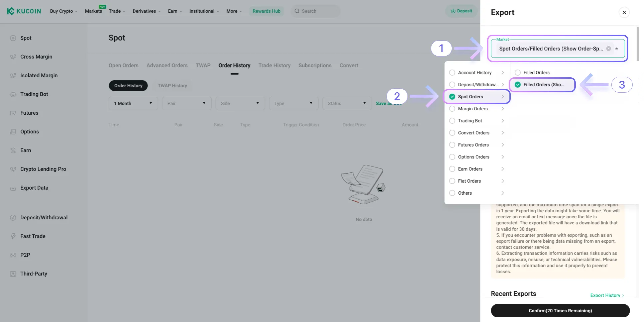The width and height of the screenshot is (644, 322).
Task: Click the Isolated Margin sidebar icon
Action: click(x=13, y=75)
